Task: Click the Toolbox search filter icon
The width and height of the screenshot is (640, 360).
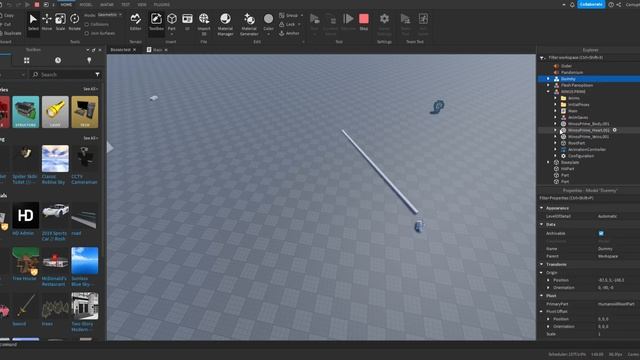Action: point(97,75)
